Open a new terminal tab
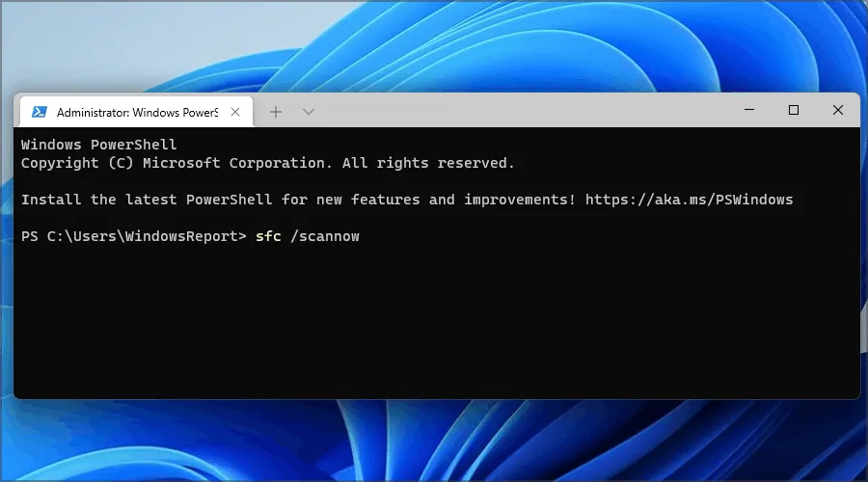This screenshot has height=482, width=868. click(x=276, y=112)
